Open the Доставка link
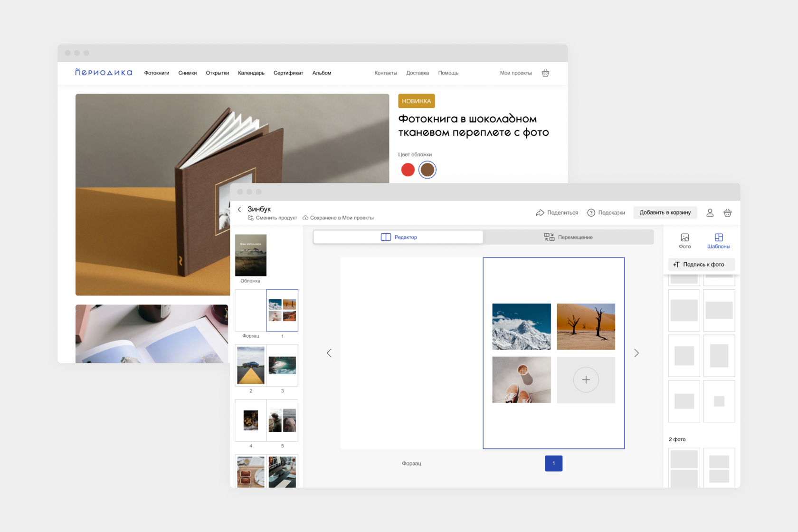The image size is (798, 532). click(x=418, y=73)
